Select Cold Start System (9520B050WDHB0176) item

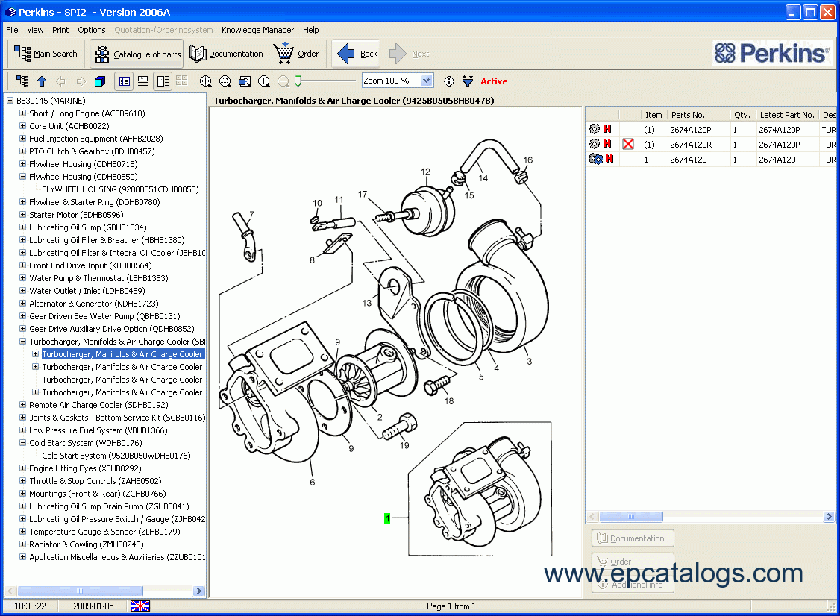116,456
